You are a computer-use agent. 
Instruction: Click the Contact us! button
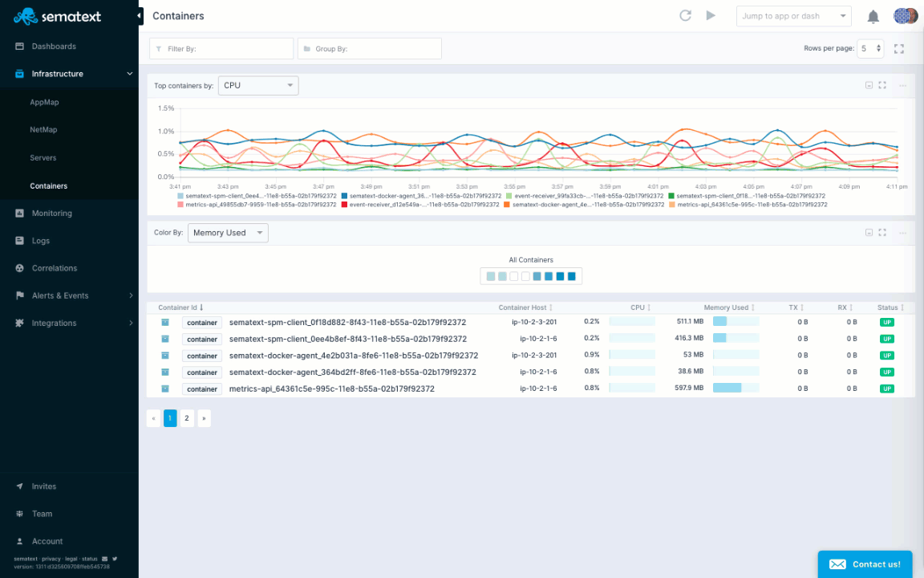865,564
